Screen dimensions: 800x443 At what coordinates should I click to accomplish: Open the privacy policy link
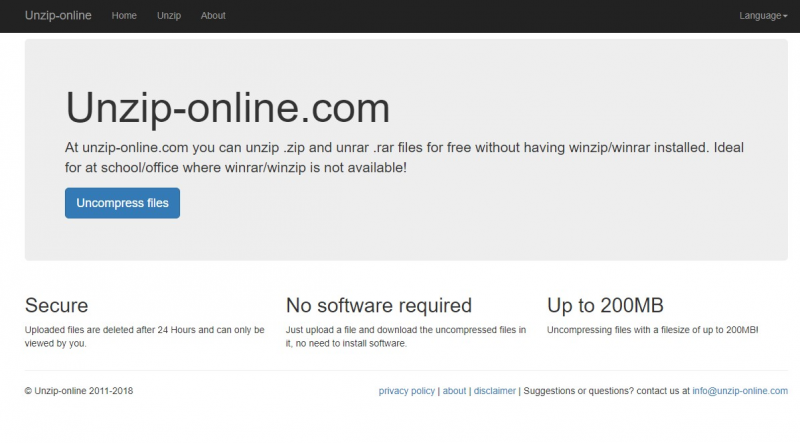407,391
